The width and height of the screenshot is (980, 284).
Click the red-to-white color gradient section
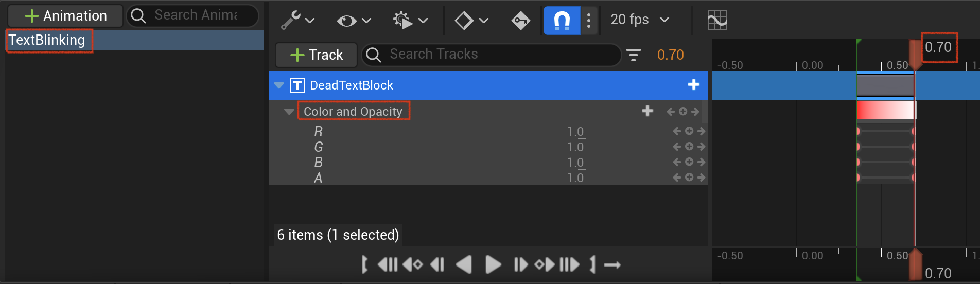[x=885, y=110]
